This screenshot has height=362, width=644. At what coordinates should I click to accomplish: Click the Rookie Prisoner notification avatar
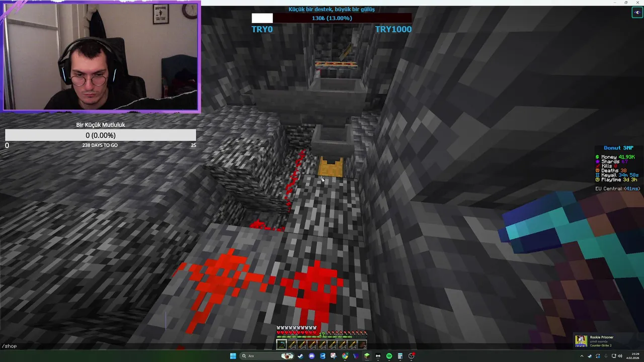coord(581,341)
